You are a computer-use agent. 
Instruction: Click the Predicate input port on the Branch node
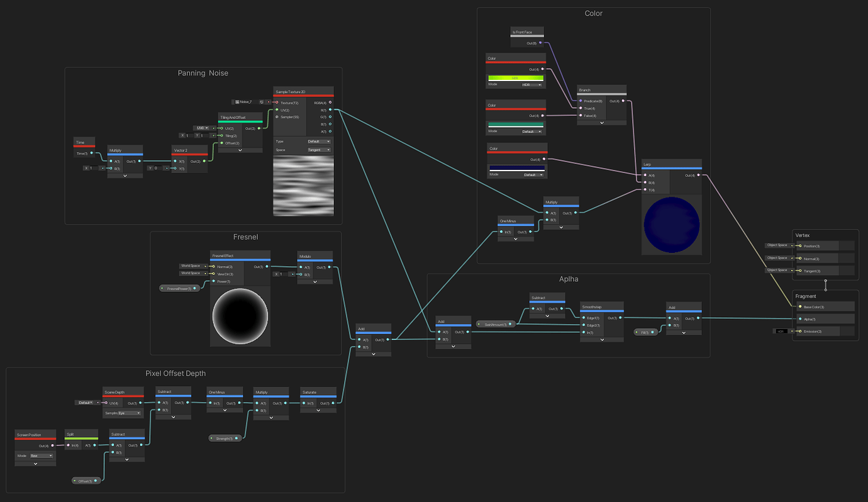(x=581, y=101)
